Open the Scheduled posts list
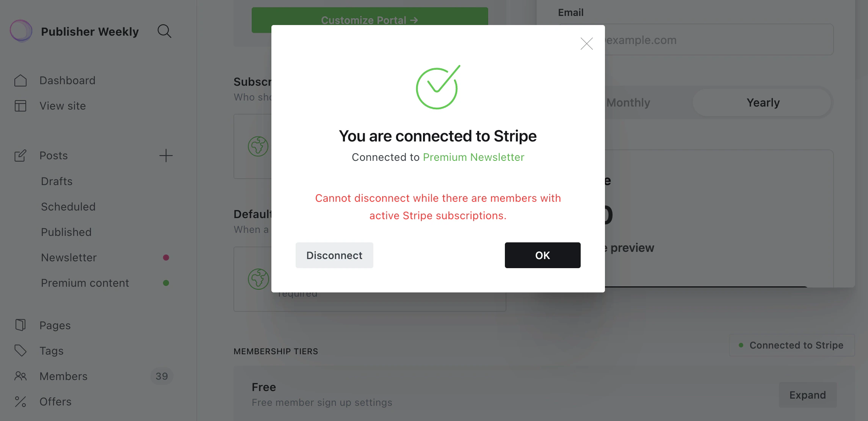This screenshot has width=868, height=421. pyautogui.click(x=68, y=207)
